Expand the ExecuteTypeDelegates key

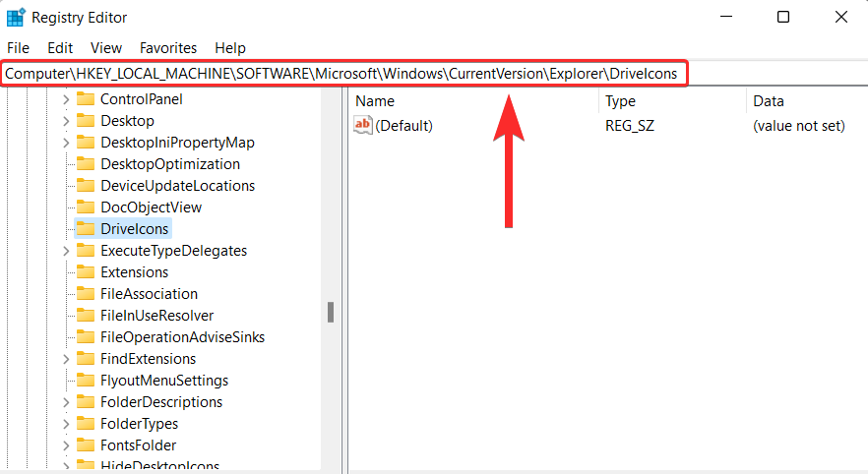tap(66, 251)
